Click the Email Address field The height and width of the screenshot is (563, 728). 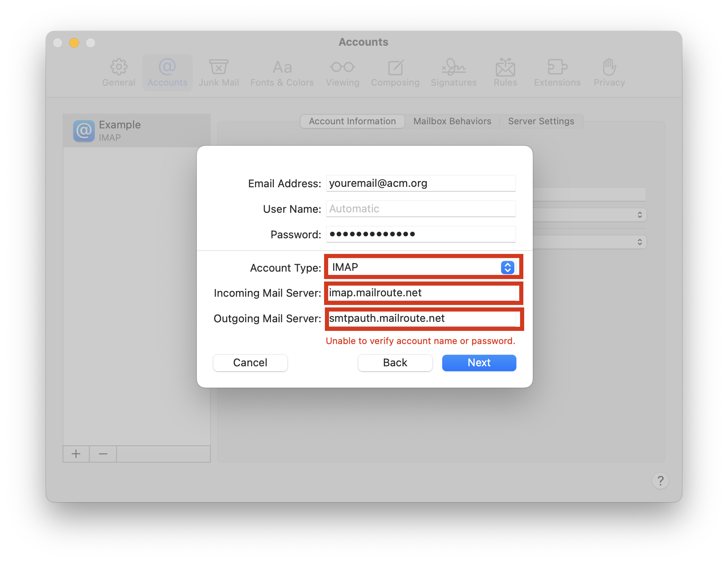tap(421, 183)
